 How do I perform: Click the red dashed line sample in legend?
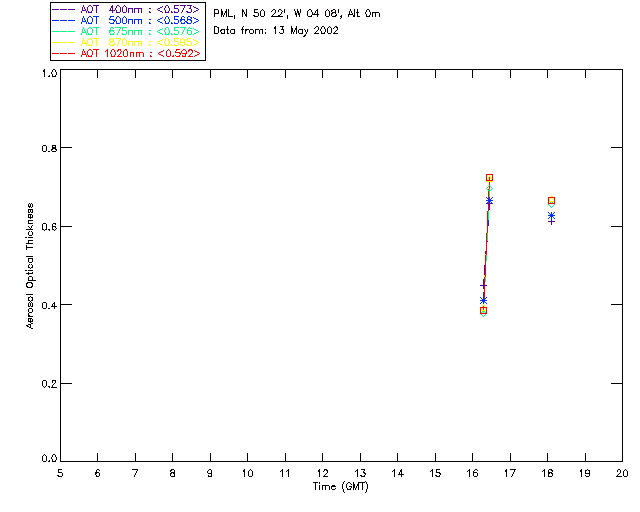pyautogui.click(x=64, y=53)
